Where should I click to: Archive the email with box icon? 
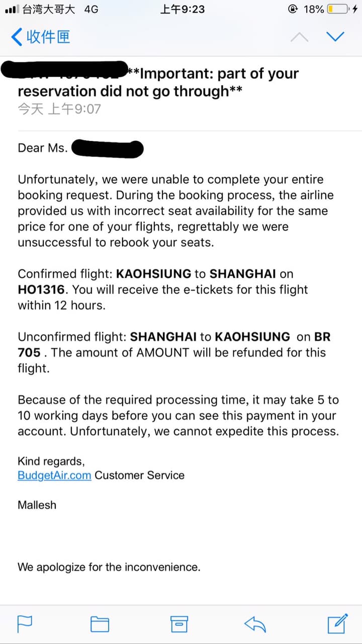(x=179, y=624)
